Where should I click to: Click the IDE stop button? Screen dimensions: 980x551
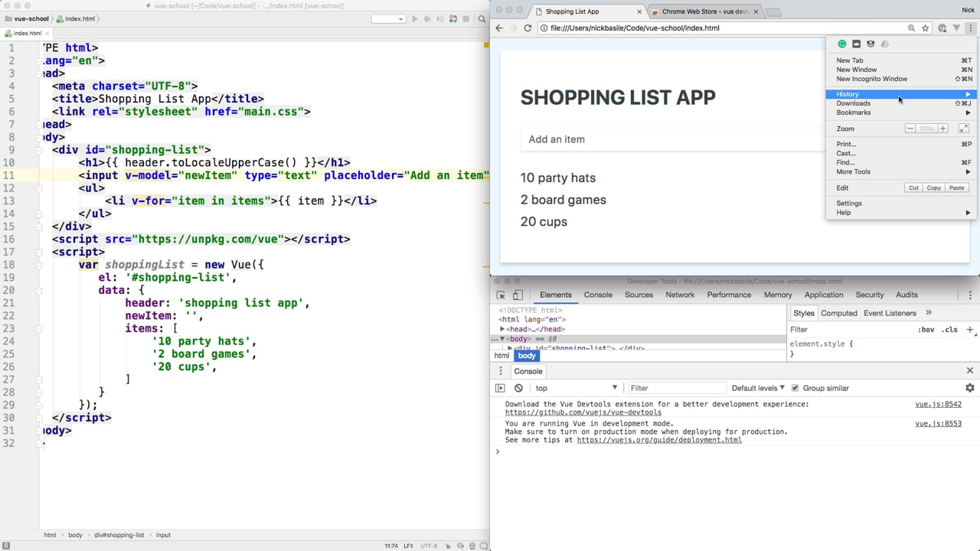(x=466, y=19)
